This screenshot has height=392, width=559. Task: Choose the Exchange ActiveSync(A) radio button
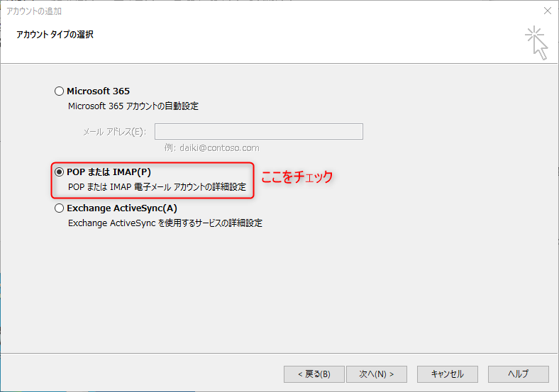(x=59, y=208)
